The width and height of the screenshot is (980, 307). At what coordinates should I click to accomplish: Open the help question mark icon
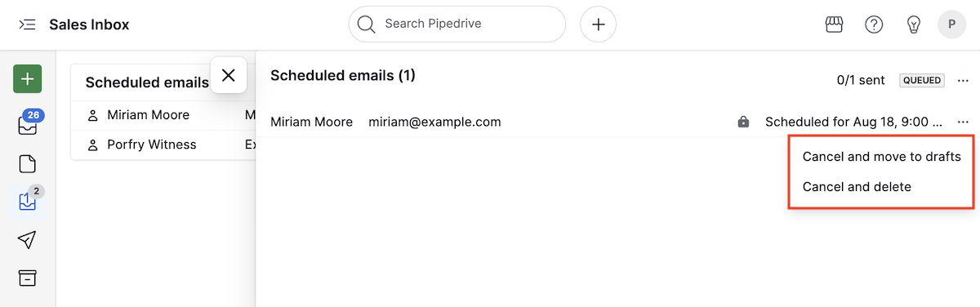pyautogui.click(x=874, y=24)
